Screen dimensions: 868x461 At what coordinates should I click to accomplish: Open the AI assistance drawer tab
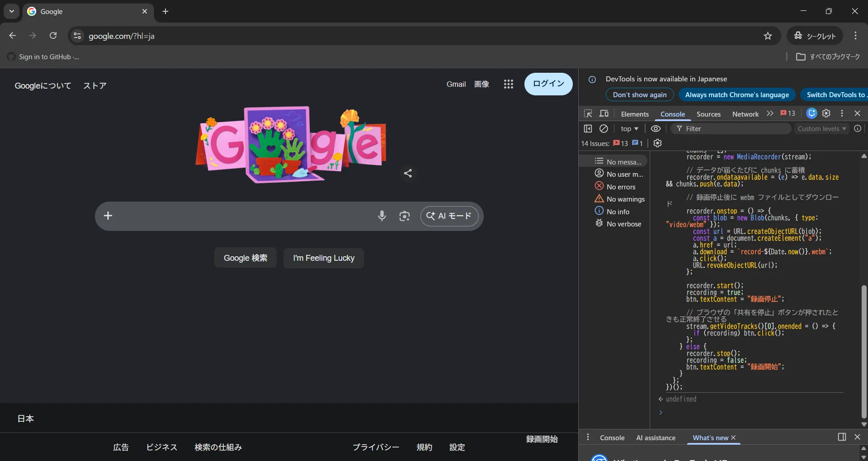[x=656, y=438]
